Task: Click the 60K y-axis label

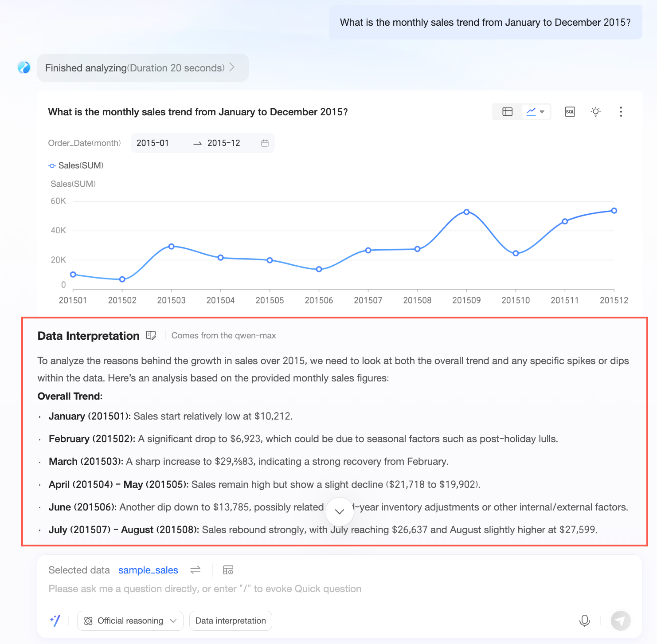Action: [x=58, y=201]
